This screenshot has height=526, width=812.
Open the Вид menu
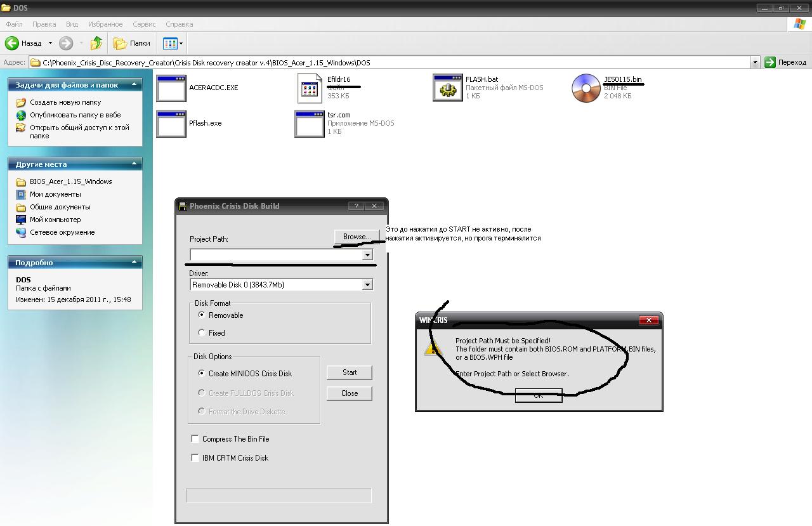coord(72,24)
